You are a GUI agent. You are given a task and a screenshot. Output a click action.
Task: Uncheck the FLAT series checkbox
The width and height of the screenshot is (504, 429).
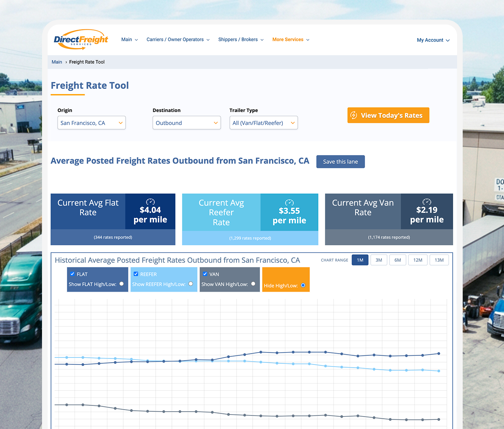click(x=72, y=274)
